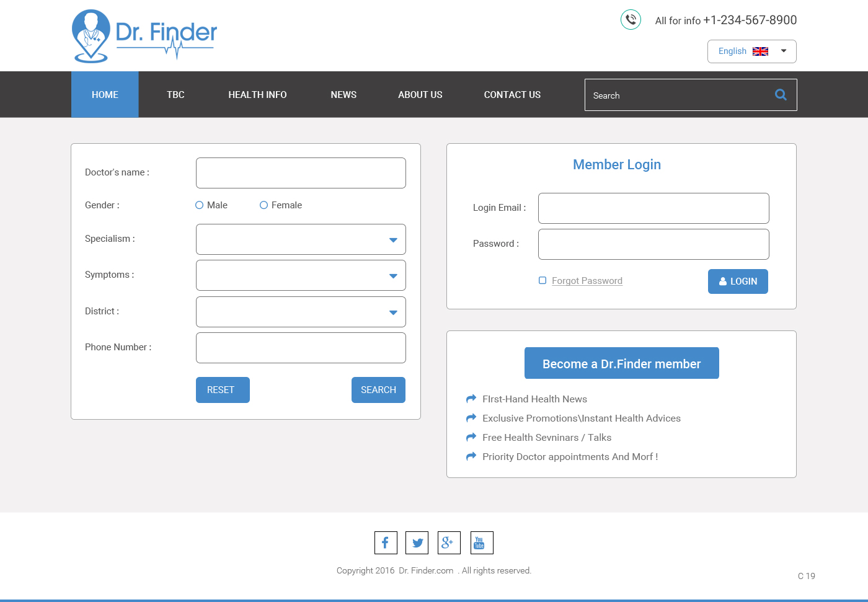The height and width of the screenshot is (602, 868).
Task: Go to the Health Info menu
Action: click(257, 95)
